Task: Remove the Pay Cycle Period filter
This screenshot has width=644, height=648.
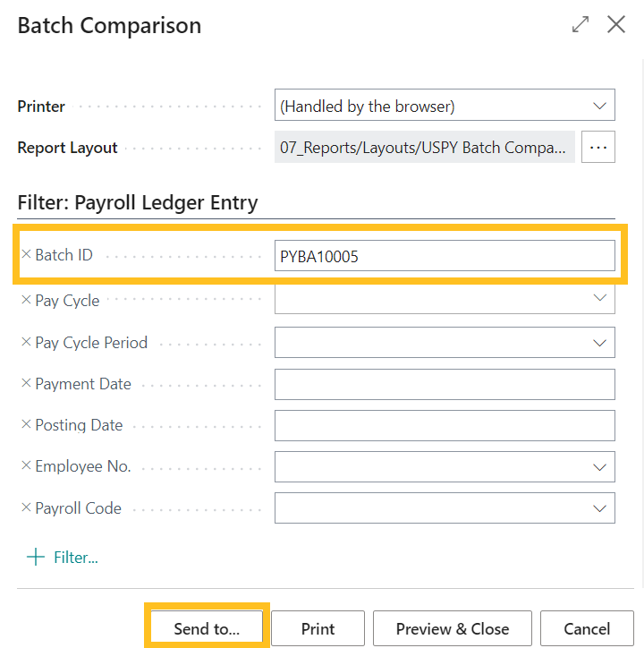Action: [x=26, y=342]
